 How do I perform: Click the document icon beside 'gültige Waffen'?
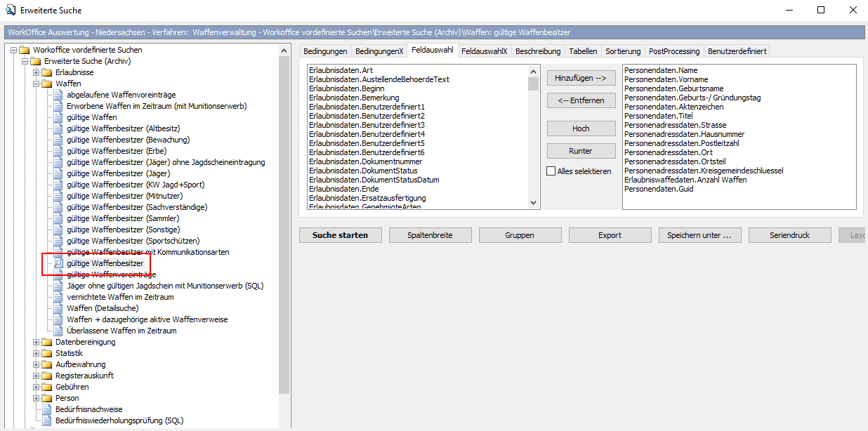[58, 117]
